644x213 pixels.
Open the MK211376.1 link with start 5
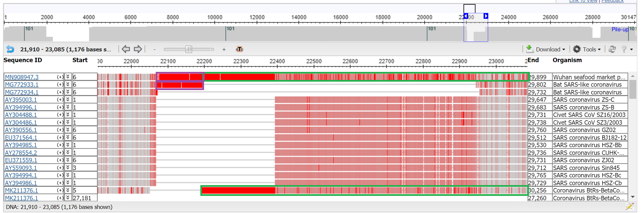click(21, 190)
